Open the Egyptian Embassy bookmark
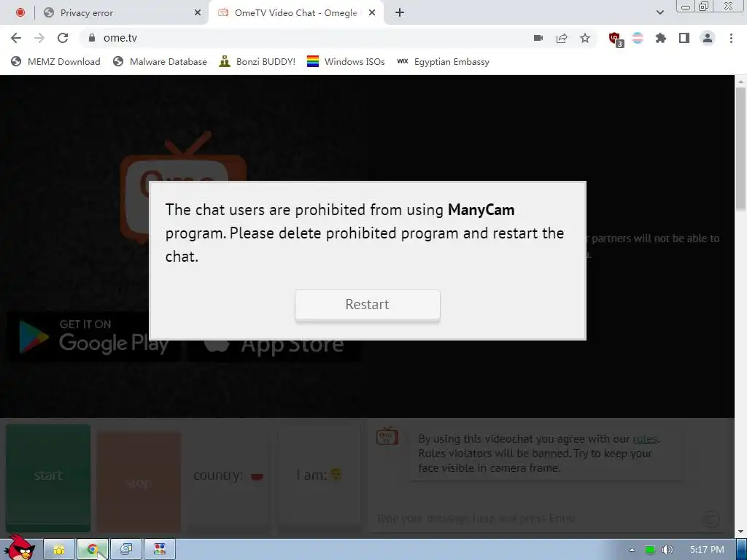The height and width of the screenshot is (560, 747). (x=443, y=62)
